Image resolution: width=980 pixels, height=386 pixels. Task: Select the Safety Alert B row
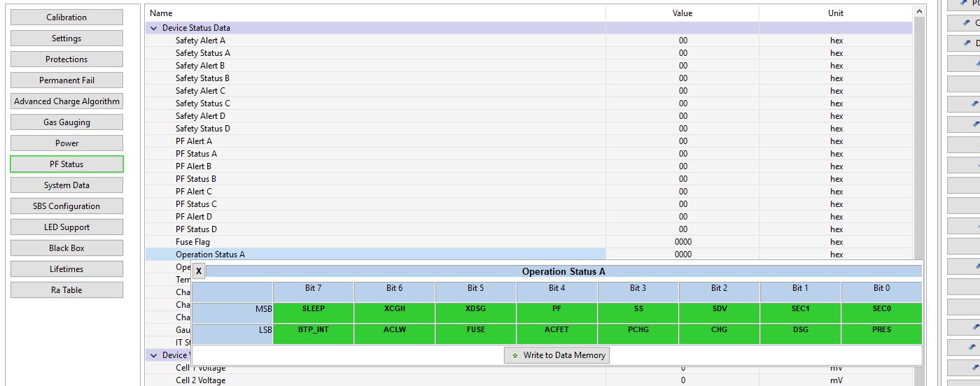(529, 66)
